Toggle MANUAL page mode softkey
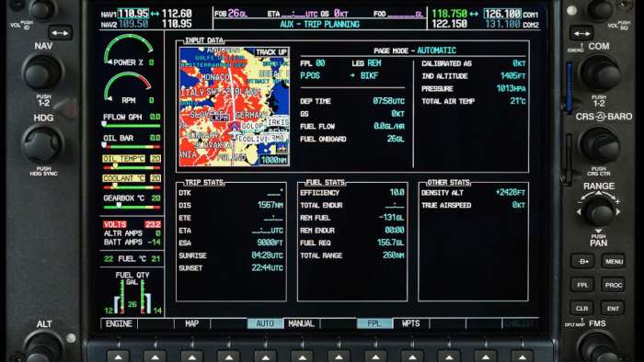 point(301,323)
